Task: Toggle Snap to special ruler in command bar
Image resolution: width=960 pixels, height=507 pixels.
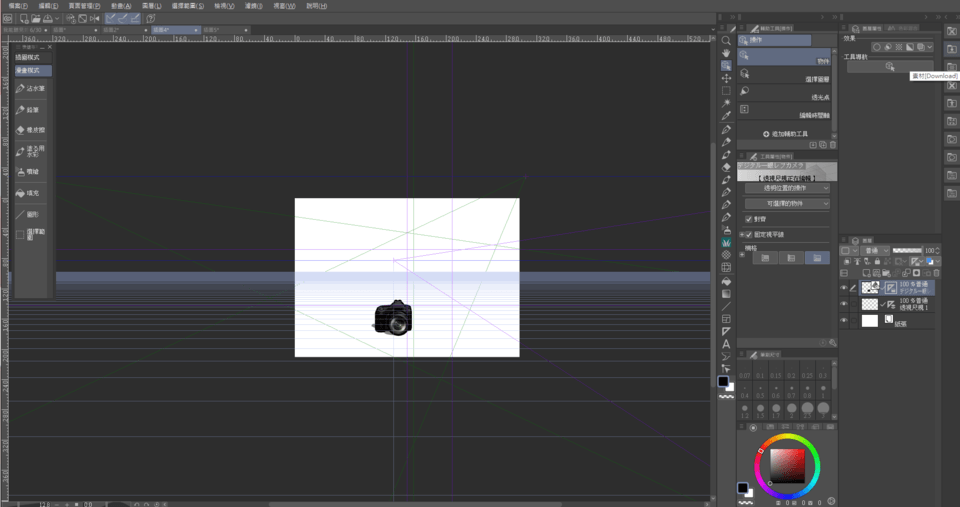Action: (x=123, y=18)
